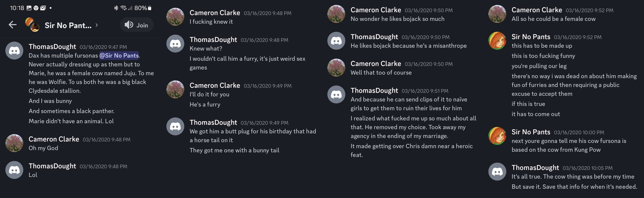Open the Cameron Clarke avatar beside 'All so he could'
The height and width of the screenshot is (198, 644).
click(497, 14)
